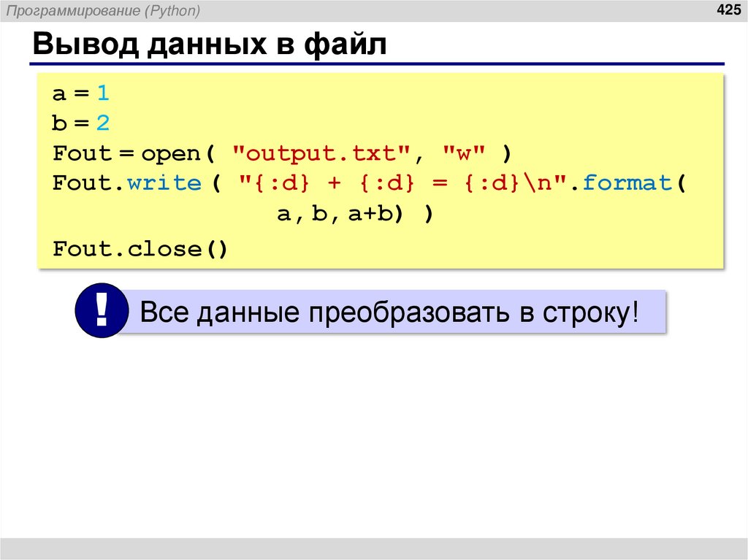Viewport: 748px width, 560px height.
Task: Click the blue note 'Все данные преобразовать в строку!'
Action: 388,311
